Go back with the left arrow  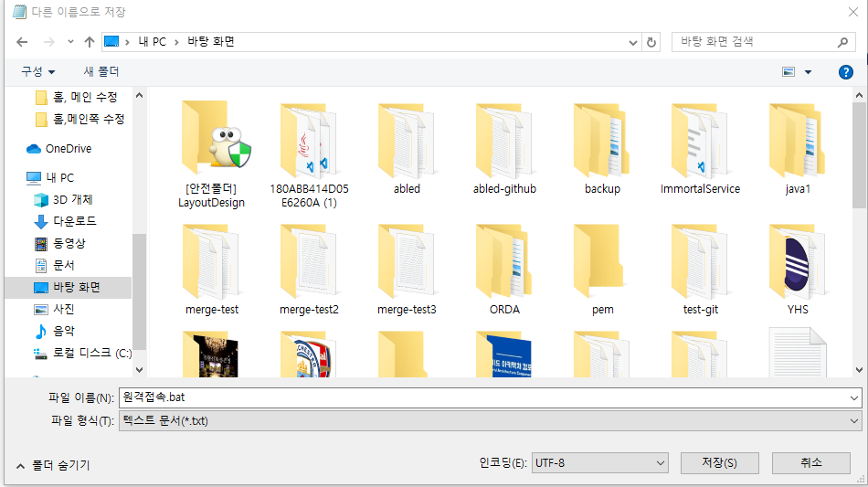[22, 42]
